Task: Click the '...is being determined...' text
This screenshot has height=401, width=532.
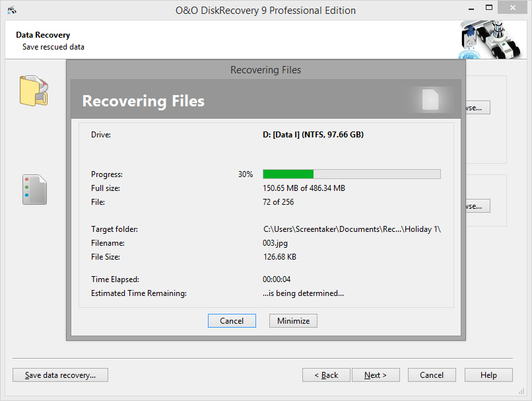Action: pos(303,293)
